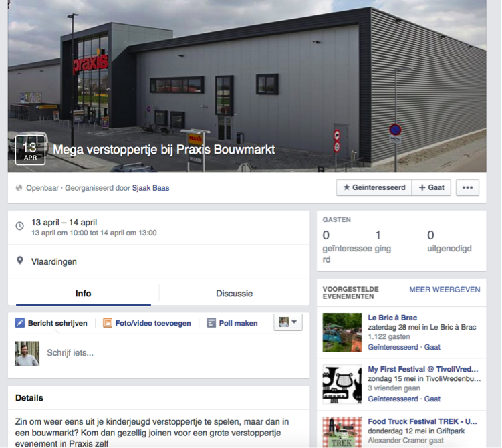Click the clock icon beside event date
The width and height of the screenshot is (502, 448).
click(x=20, y=226)
